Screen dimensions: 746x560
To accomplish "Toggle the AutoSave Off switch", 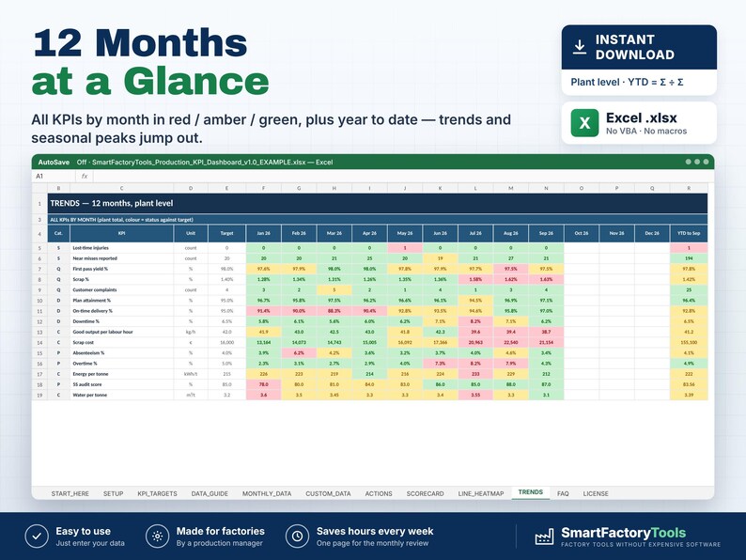I will coord(82,162).
